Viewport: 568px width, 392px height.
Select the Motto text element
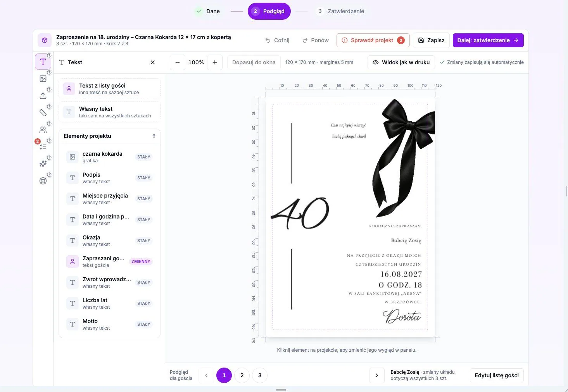click(109, 324)
